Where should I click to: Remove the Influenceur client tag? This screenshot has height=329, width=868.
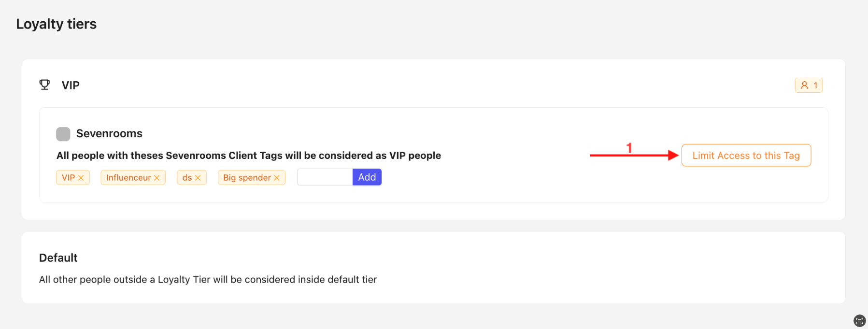pos(157,178)
